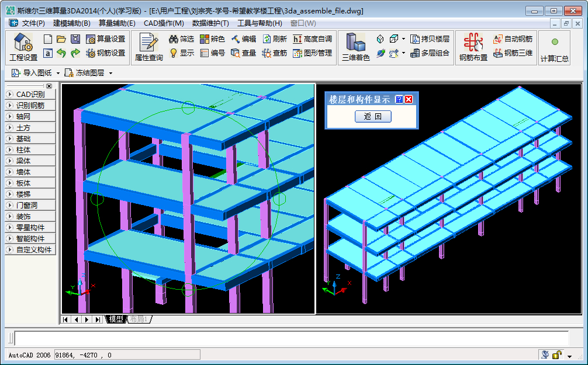The height and width of the screenshot is (365, 588).
Task: Select the 编辑 edit tool
Action: [x=243, y=39]
